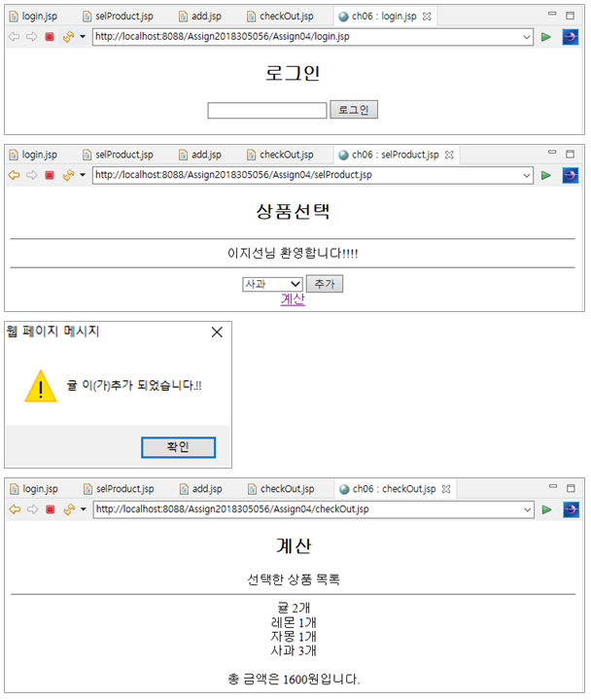Click refresh icon in selProduct.jsp browser toolbar
This screenshot has height=700, width=591.
point(68,175)
